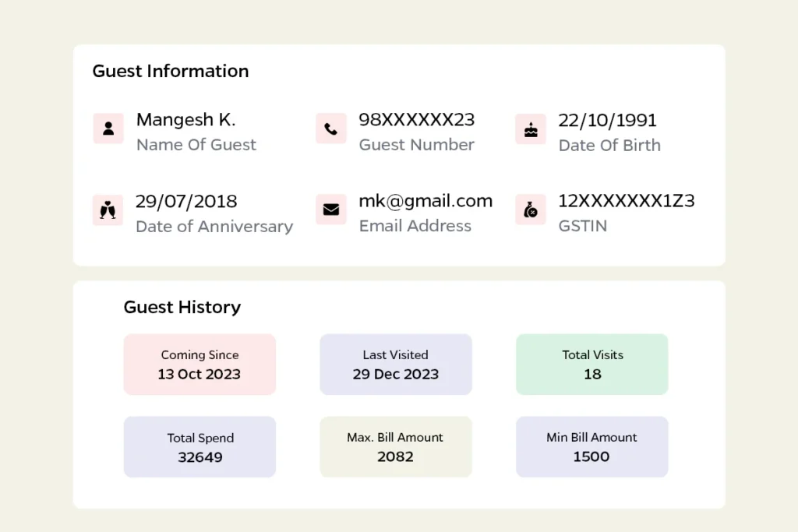Select the Total Visits card
The height and width of the screenshot is (532, 798).
(592, 365)
